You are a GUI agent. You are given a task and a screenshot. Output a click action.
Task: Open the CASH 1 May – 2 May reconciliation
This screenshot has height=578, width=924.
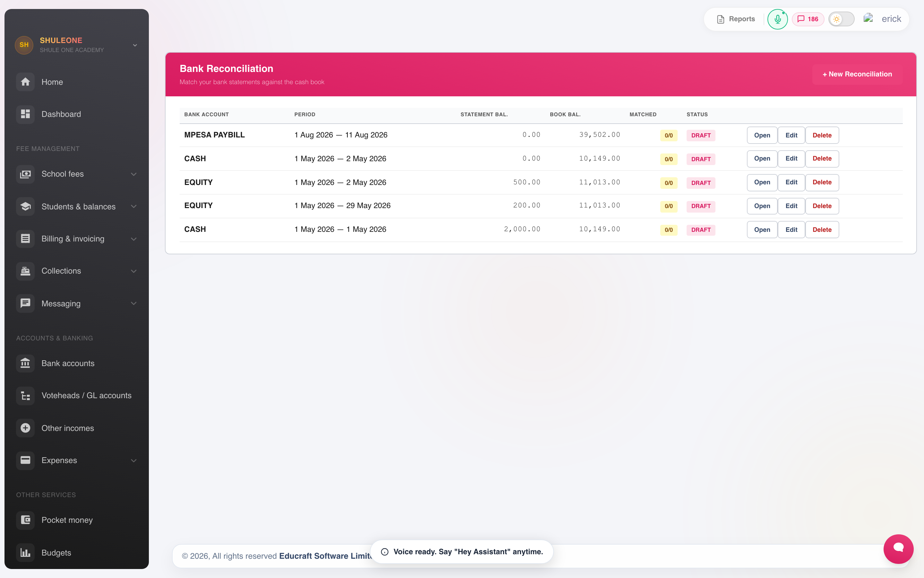pyautogui.click(x=762, y=159)
